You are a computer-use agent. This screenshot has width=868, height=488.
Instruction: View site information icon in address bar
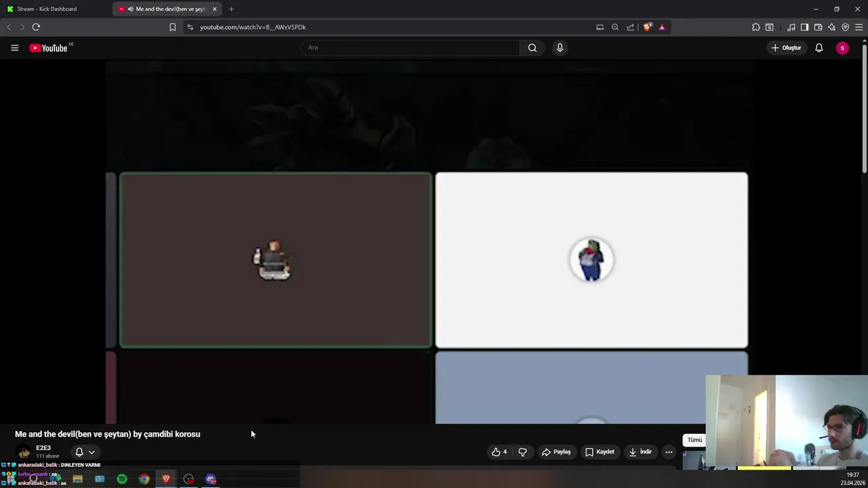(190, 27)
